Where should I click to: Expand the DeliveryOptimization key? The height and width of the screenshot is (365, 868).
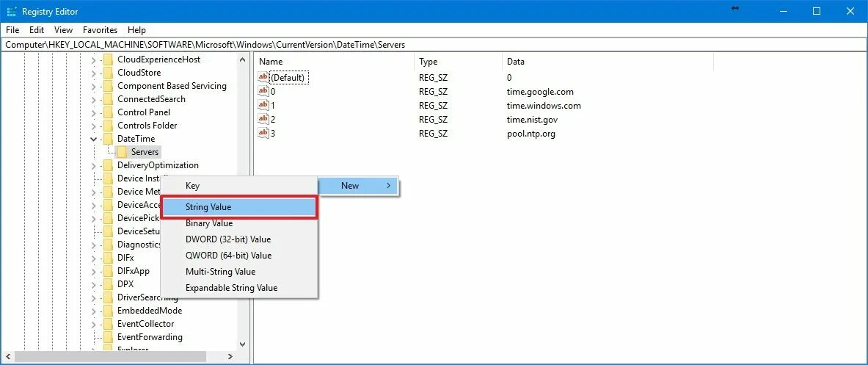[x=94, y=165]
